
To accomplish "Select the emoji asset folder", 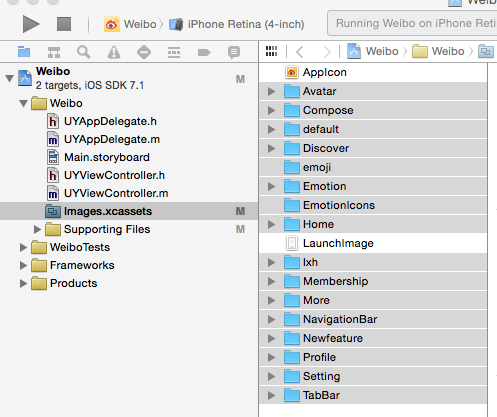I will (373, 167).
